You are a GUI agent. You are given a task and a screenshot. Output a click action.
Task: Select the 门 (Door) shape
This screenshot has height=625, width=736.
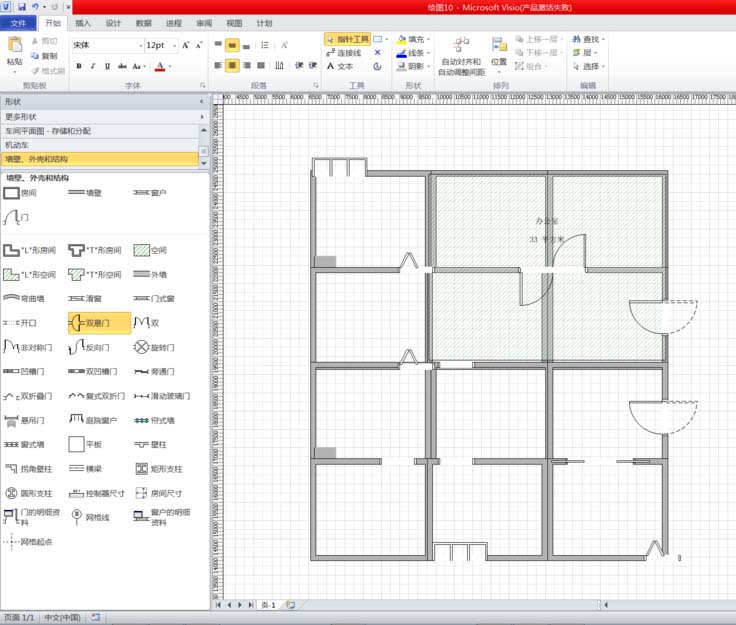(16, 218)
